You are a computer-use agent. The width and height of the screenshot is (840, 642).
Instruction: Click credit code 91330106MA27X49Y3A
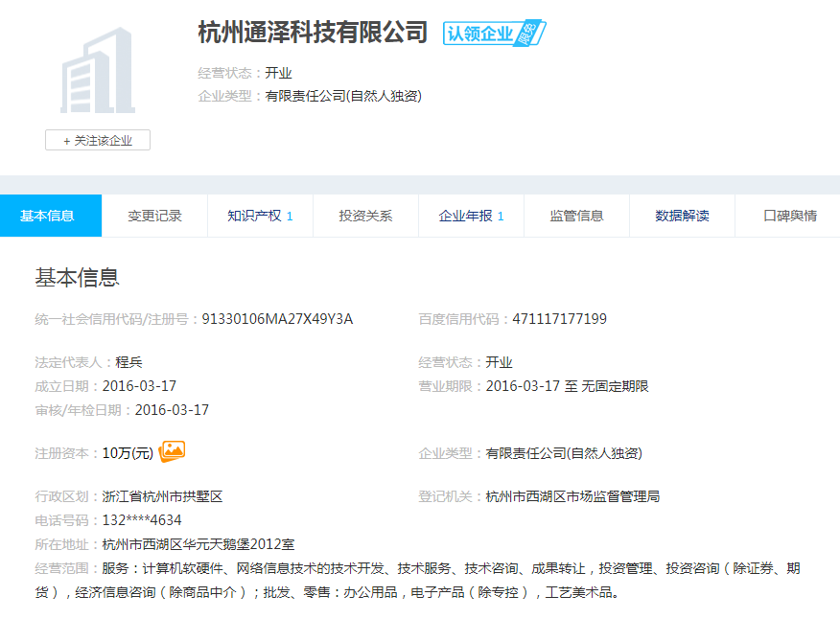coord(277,319)
